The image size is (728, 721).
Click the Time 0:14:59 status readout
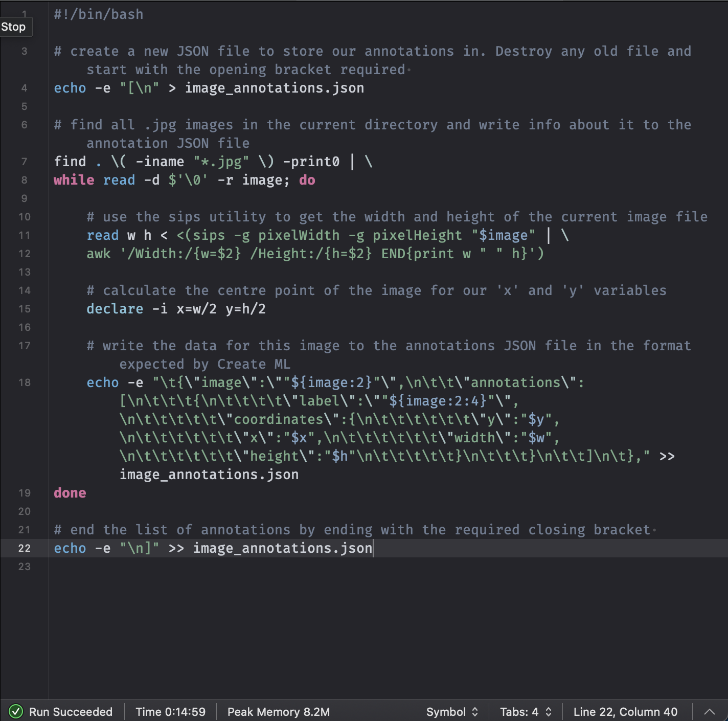click(170, 711)
